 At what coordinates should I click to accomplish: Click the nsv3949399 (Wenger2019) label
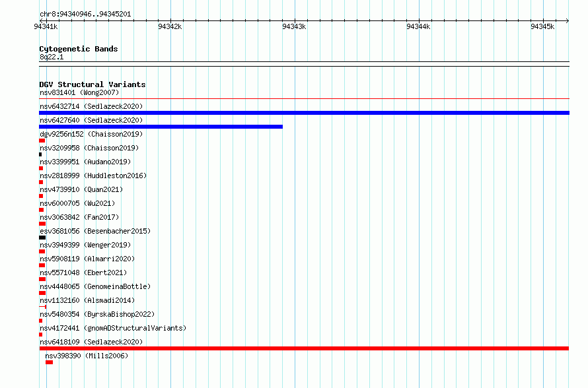(85, 245)
